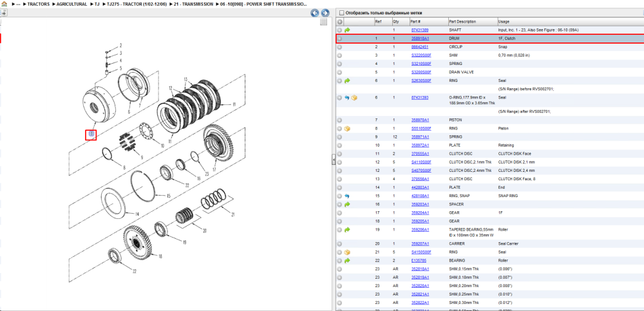This screenshot has height=311, width=644.
Task: Click the add circle on 352818A1 SHIM row
Action: 339,269
